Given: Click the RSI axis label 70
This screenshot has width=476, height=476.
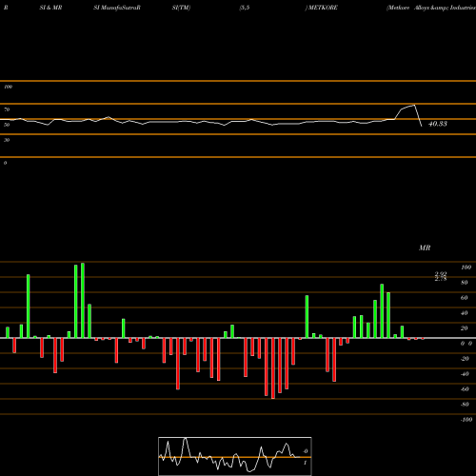Looking at the screenshot, I should (7, 109).
